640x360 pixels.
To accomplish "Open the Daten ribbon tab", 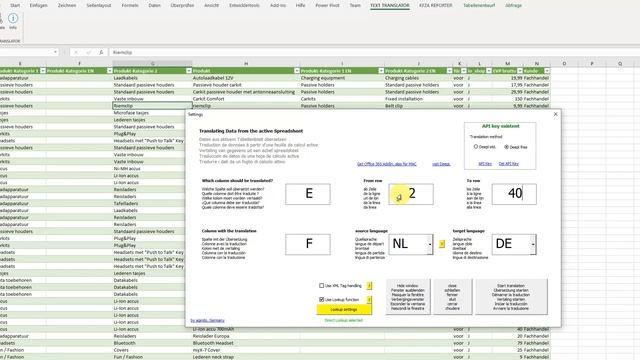I will [154, 5].
